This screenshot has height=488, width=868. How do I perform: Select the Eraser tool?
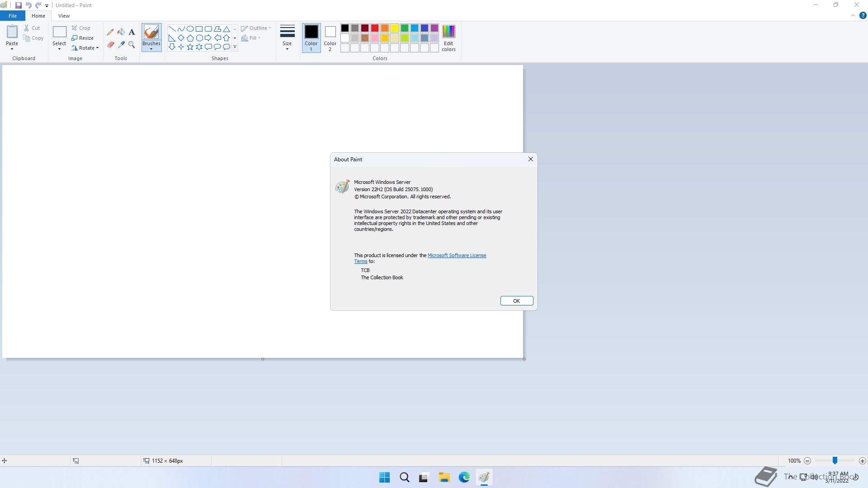(x=110, y=45)
